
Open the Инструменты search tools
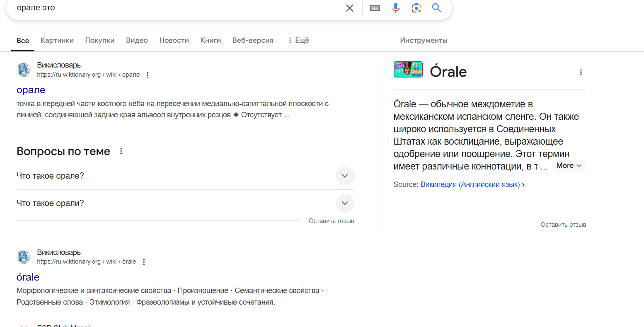click(424, 40)
